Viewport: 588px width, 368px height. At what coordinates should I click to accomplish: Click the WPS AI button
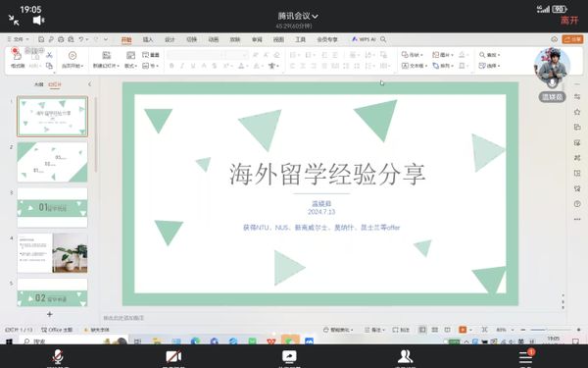click(364, 39)
